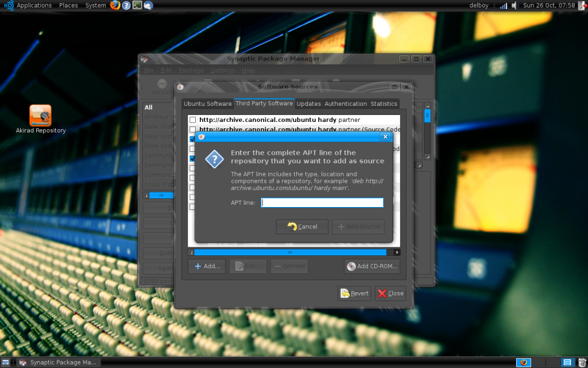Open the Trash in the bottom panel
This screenshot has width=588, height=368.
[582, 362]
